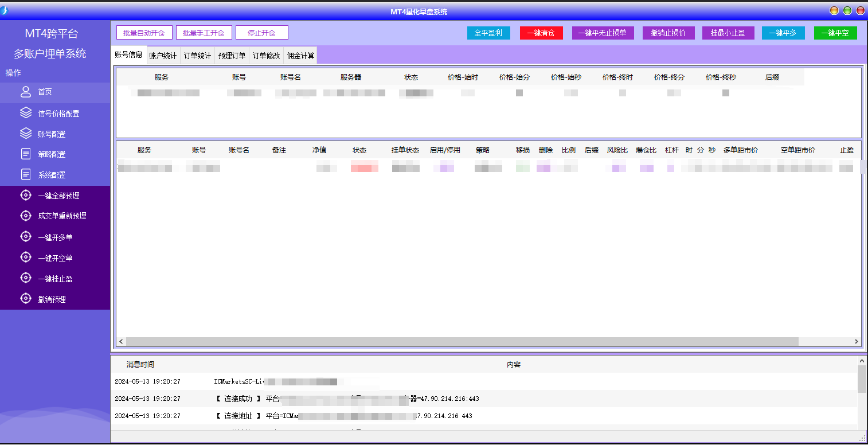Click the blue 全平盈利 button

[x=488, y=33]
